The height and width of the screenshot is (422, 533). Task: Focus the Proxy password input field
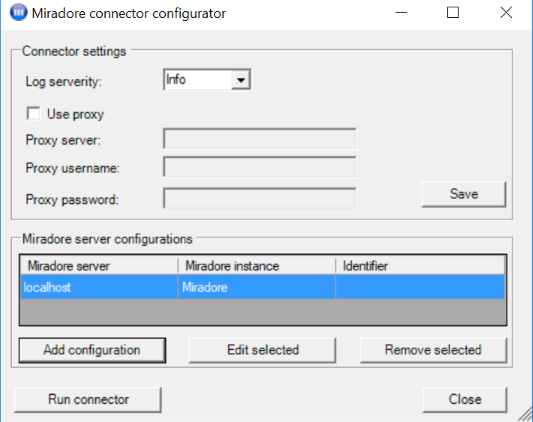(260, 198)
